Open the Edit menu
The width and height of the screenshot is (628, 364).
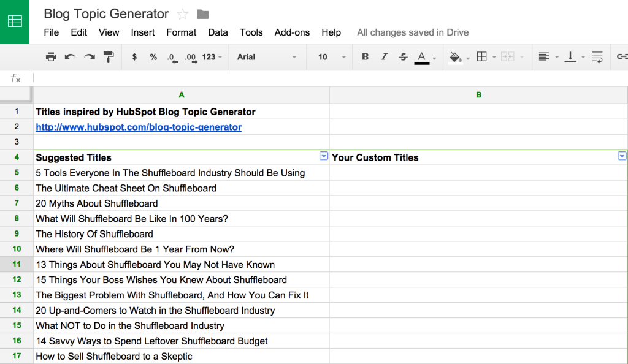tap(79, 32)
